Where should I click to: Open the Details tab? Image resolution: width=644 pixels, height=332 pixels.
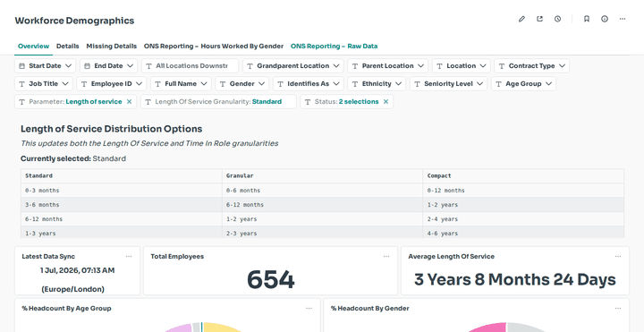(x=67, y=46)
